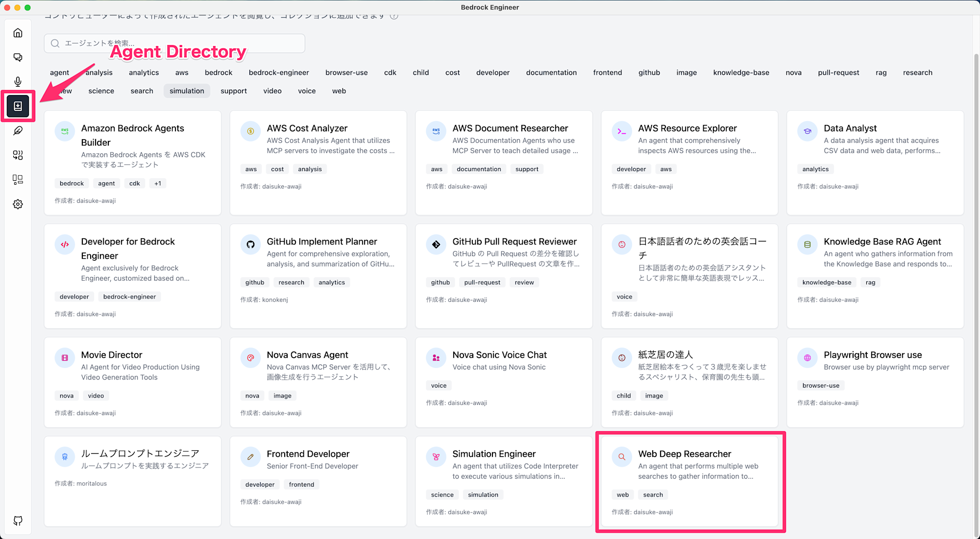The width and height of the screenshot is (980, 539).
Task: Open the ルームプロンプトエンジニア agent card title
Action: (140, 454)
